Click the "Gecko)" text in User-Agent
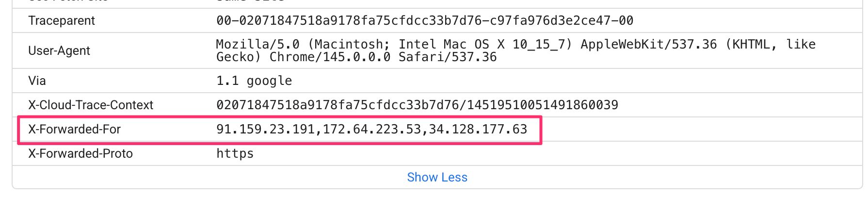 click(x=239, y=57)
